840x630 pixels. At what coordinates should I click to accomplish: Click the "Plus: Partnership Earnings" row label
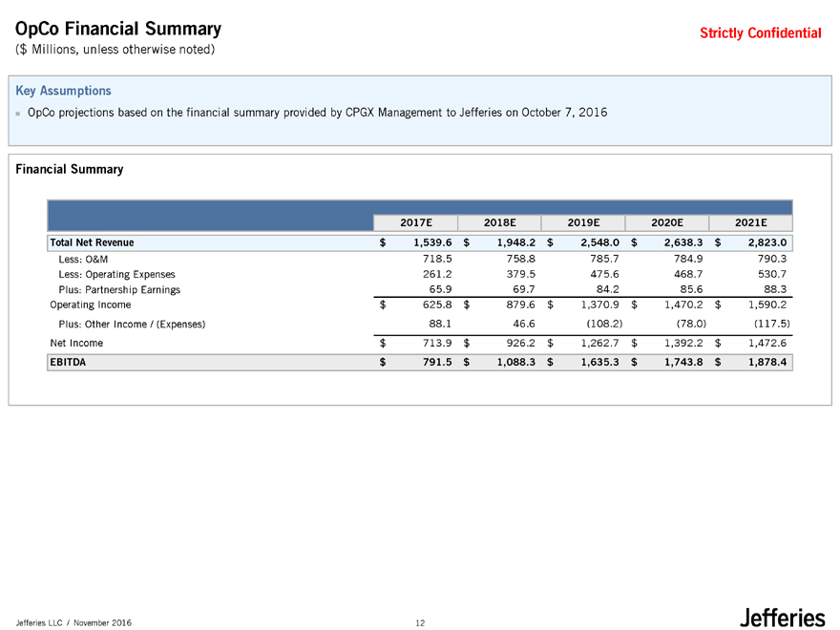(x=119, y=289)
